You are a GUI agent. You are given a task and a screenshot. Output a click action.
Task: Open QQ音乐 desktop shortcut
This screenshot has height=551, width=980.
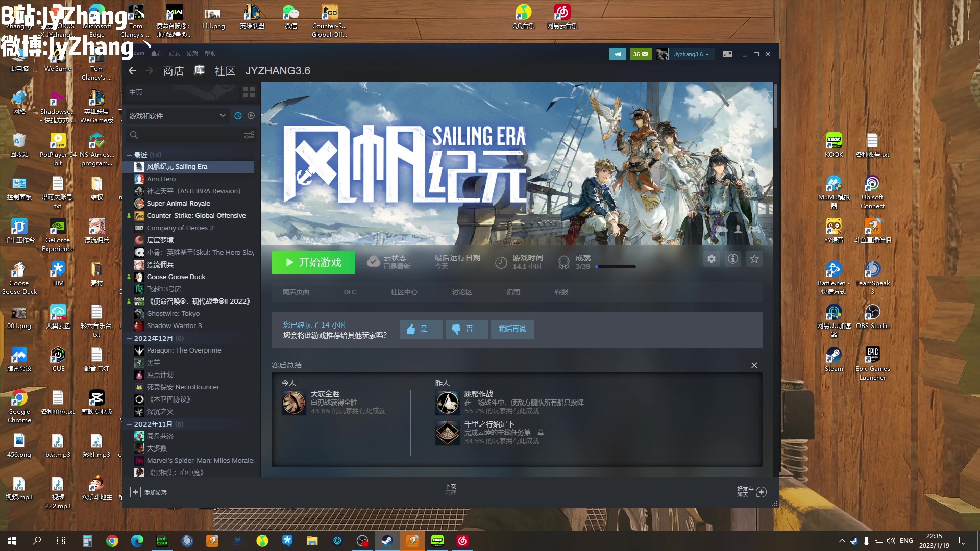point(524,16)
